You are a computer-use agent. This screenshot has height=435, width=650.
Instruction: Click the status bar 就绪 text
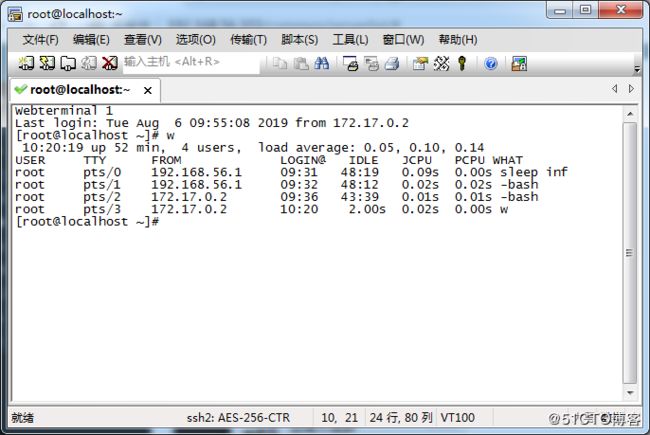pos(22,418)
